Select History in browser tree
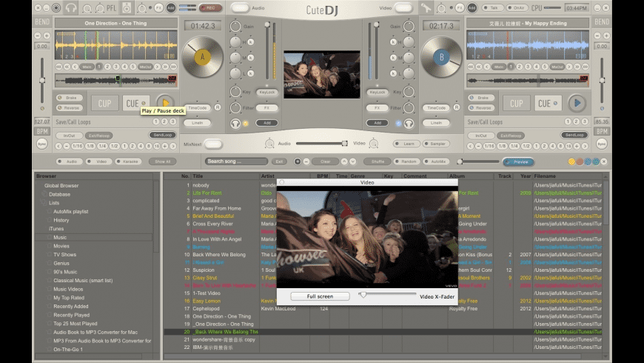 click(61, 220)
